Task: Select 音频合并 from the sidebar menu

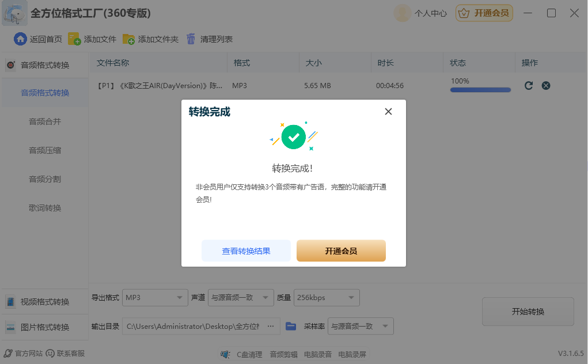Action: point(45,122)
